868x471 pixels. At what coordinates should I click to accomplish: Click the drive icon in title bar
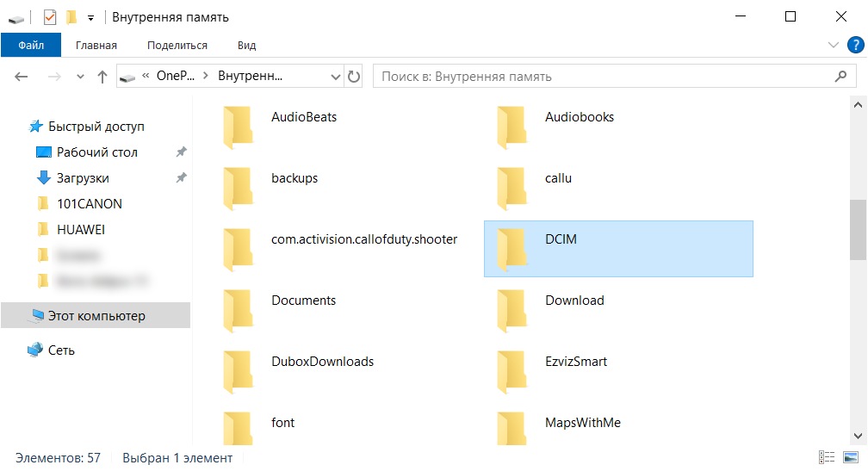(x=16, y=19)
